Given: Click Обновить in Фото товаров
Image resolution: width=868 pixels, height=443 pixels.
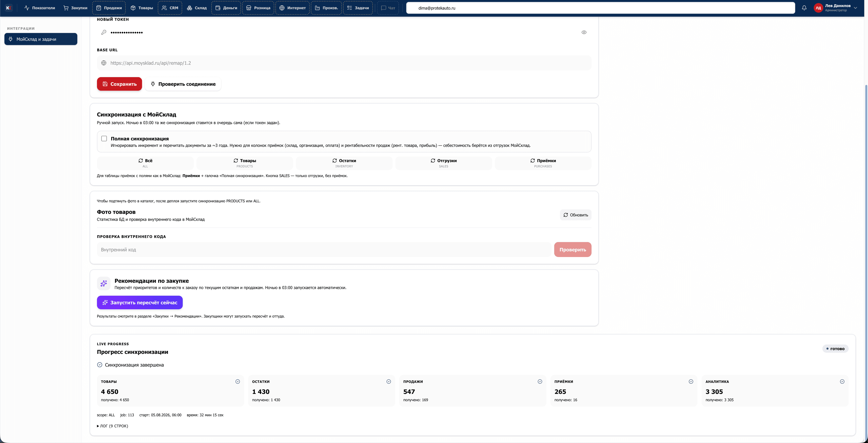Looking at the screenshot, I should (576, 215).
